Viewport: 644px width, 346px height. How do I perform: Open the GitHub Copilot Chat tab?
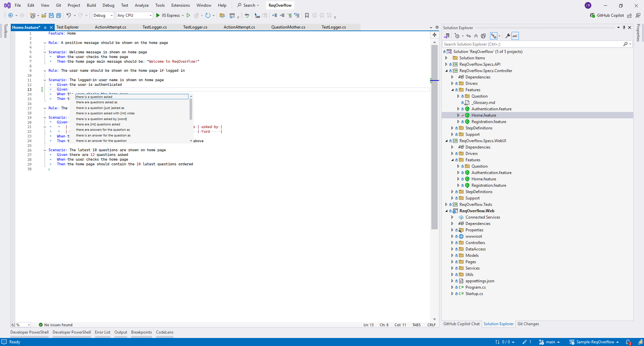click(x=462, y=324)
